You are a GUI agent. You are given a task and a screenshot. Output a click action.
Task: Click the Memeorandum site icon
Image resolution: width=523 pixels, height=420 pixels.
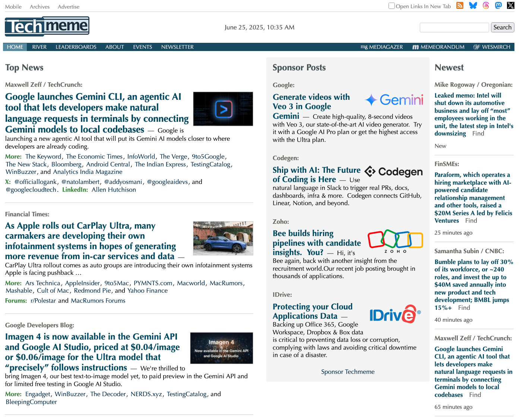coord(415,47)
